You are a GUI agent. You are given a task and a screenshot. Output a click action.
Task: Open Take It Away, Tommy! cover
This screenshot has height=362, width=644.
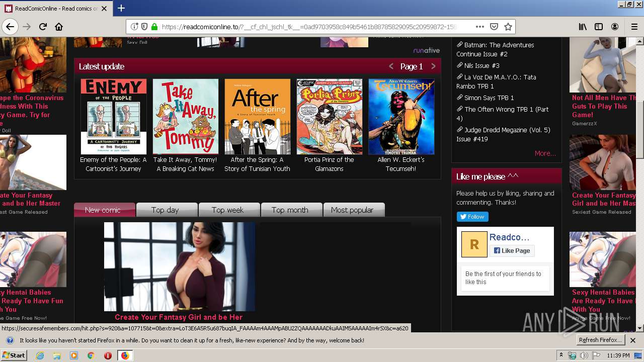[x=186, y=117]
